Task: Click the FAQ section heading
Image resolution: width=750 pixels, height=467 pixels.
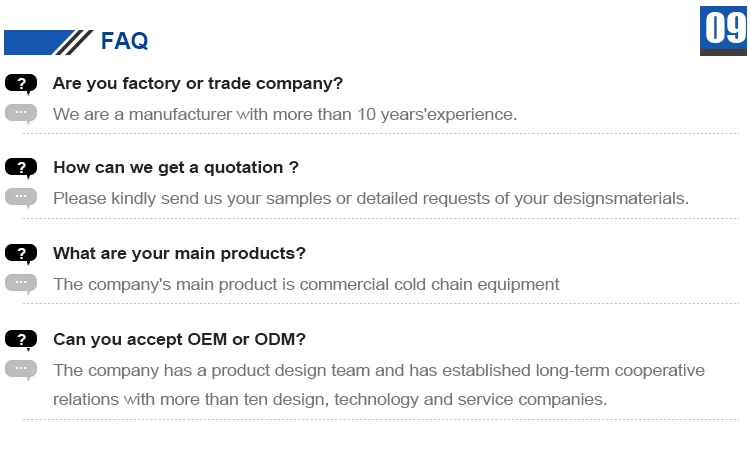Action: coord(124,41)
